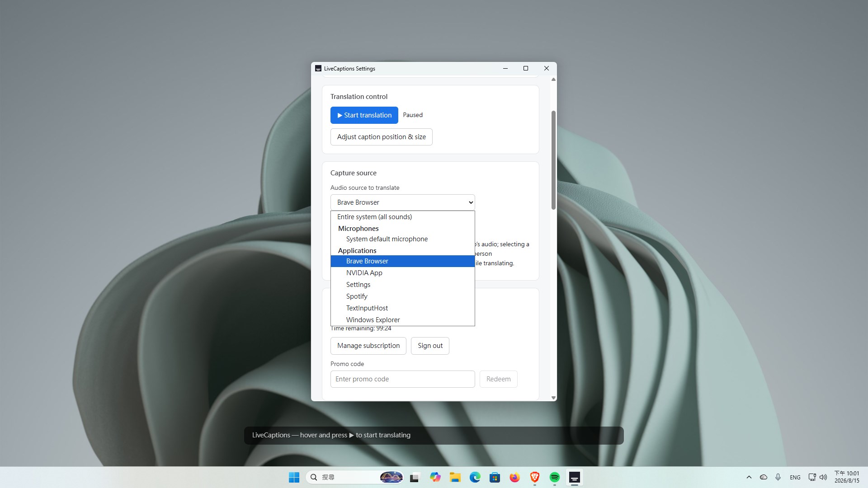Click the Redeem button
868x488 pixels.
coord(499,379)
